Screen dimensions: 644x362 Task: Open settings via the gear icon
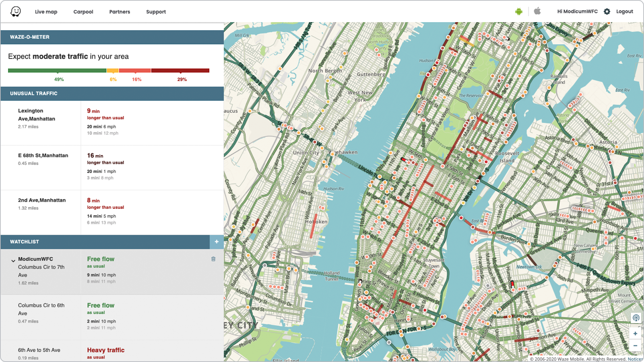click(x=607, y=12)
